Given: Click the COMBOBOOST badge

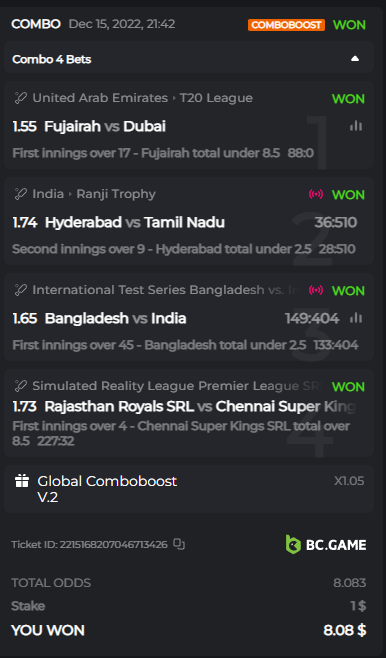Looking at the screenshot, I should 286,25.
